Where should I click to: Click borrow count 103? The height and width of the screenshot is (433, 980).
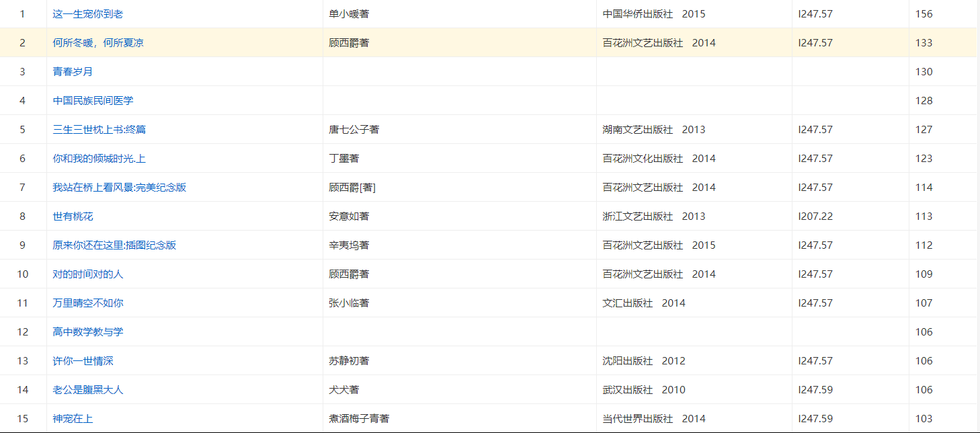(924, 418)
